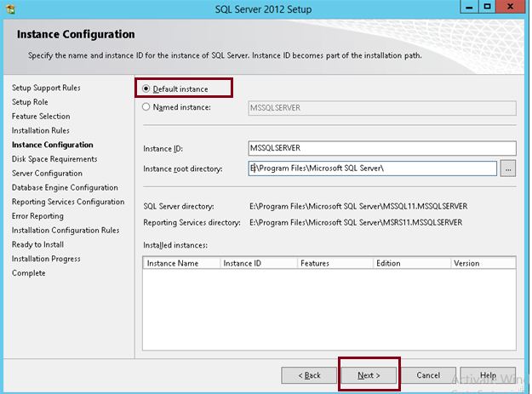Maximize the SQL Server 2012 Setup window
Image resolution: width=532 pixels, height=394 pixels.
tap(487, 7)
